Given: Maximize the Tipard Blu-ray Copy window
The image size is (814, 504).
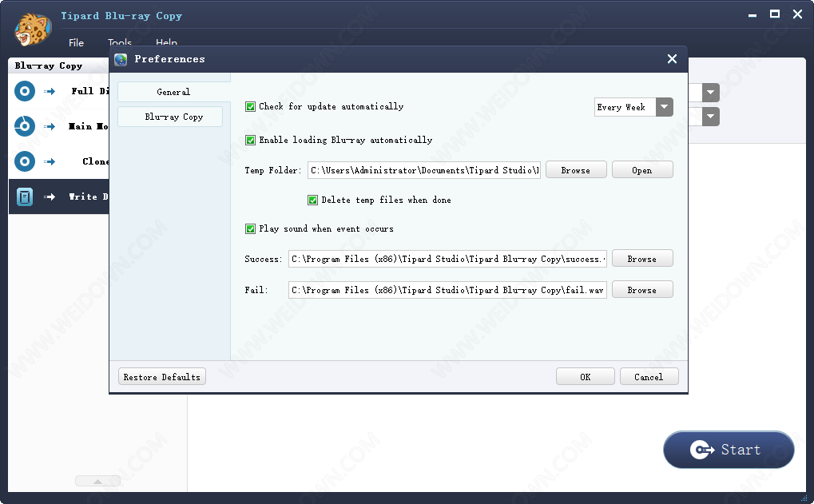Looking at the screenshot, I should pos(775,14).
